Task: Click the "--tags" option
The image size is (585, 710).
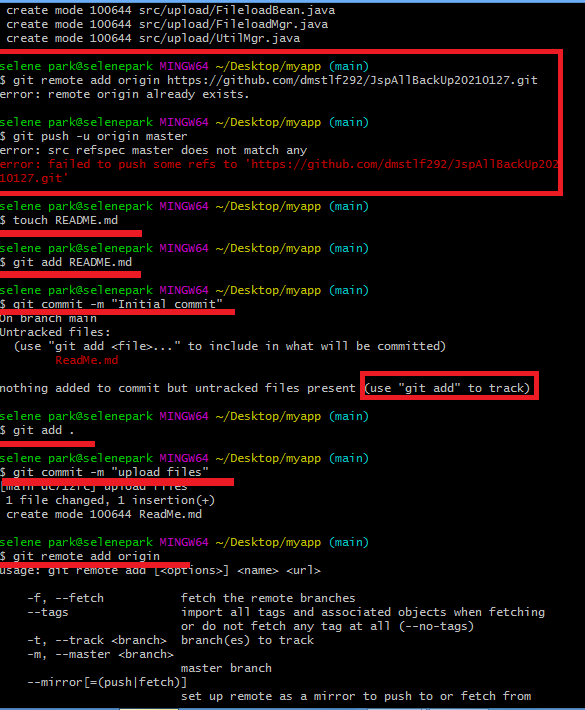Action: [x=48, y=612]
